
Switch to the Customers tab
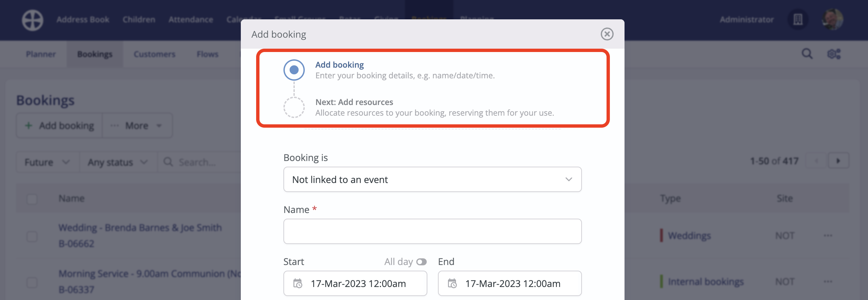click(x=154, y=54)
